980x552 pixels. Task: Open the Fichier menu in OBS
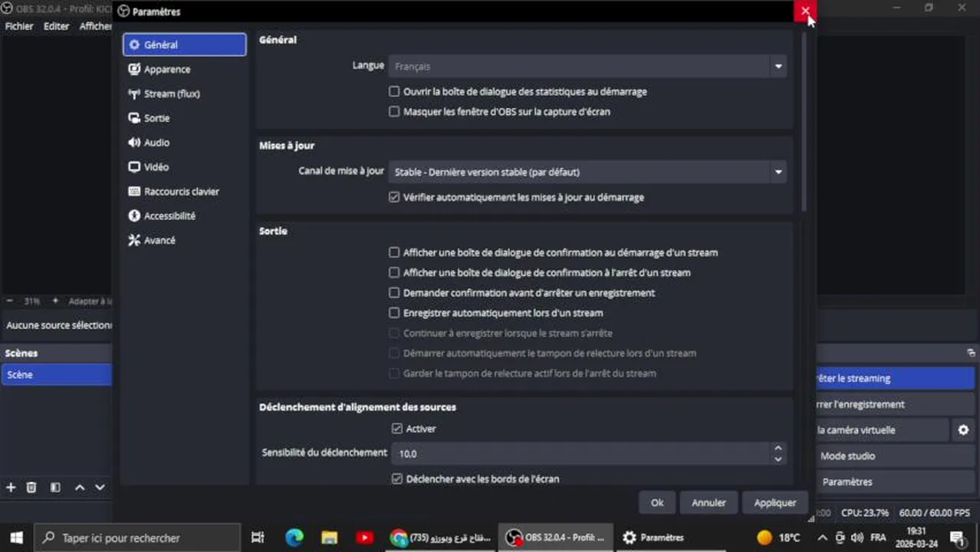(19, 26)
